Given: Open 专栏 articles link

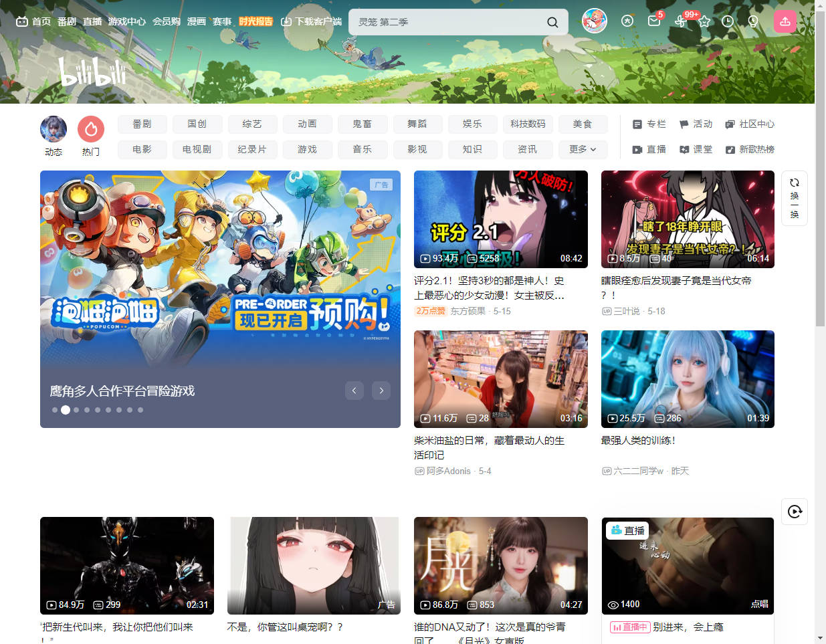Looking at the screenshot, I should (x=649, y=124).
